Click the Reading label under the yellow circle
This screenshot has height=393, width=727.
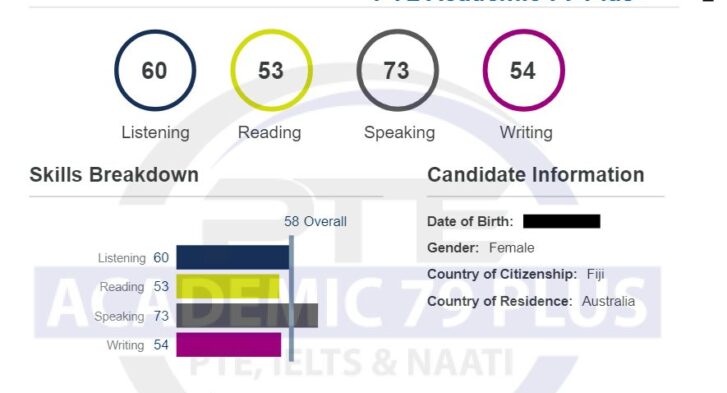coord(269,133)
